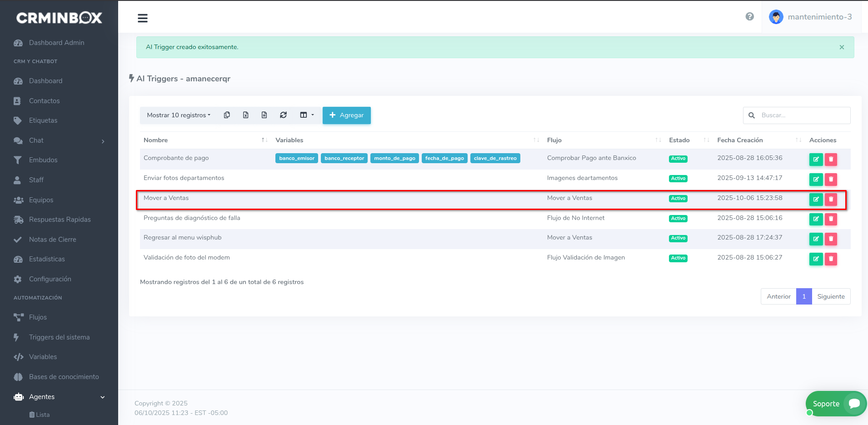Open Flujos from the sidebar
868x425 pixels.
click(38, 317)
